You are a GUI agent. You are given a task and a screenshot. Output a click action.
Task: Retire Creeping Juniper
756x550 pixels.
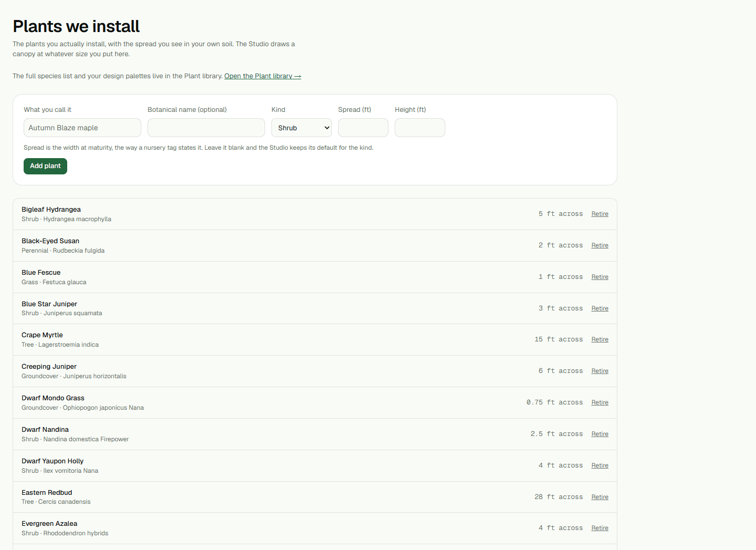click(600, 371)
